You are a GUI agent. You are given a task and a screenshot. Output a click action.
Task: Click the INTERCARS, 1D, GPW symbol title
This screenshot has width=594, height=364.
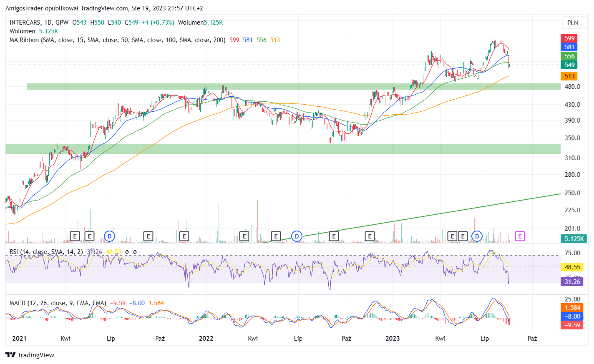[39, 23]
